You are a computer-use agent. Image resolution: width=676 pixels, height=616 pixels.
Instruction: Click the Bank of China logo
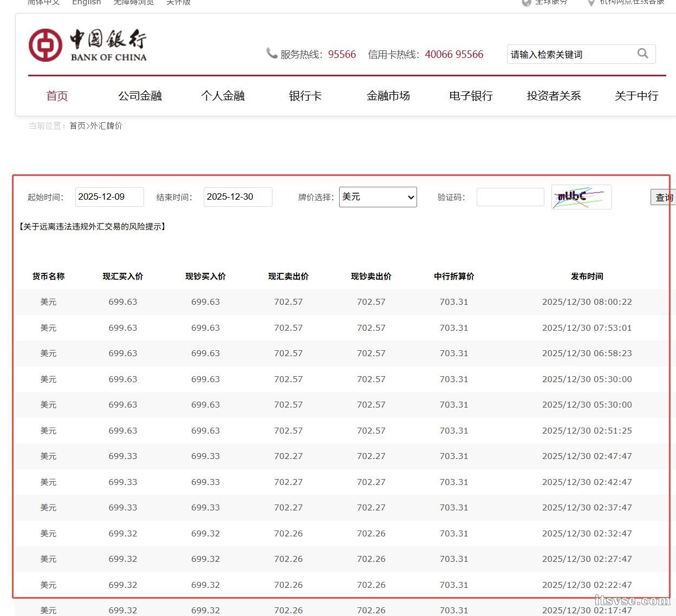(x=87, y=44)
